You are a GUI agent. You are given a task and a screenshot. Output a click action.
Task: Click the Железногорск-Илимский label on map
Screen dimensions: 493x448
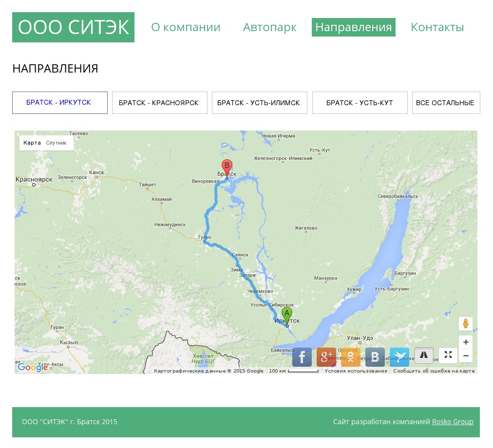coord(283,158)
